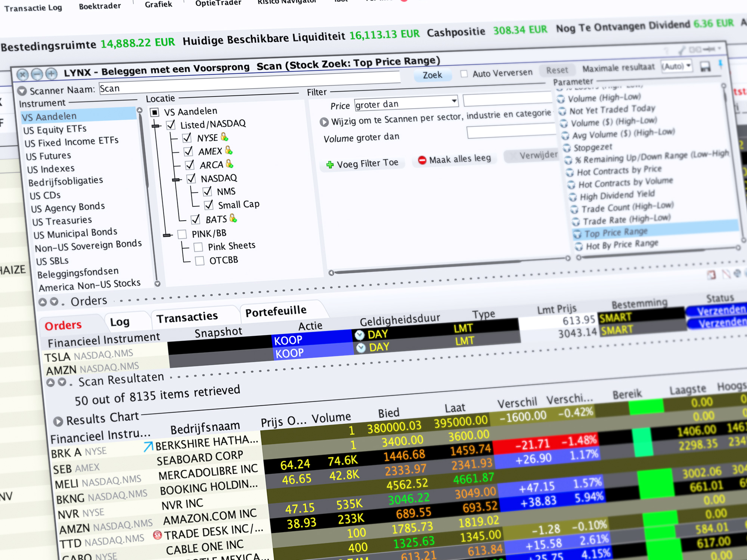Toggle Auto Verversen checkbox

click(464, 74)
